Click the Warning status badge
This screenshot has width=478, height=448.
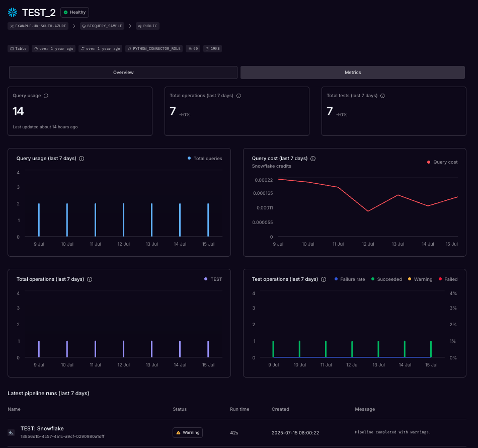(x=187, y=432)
